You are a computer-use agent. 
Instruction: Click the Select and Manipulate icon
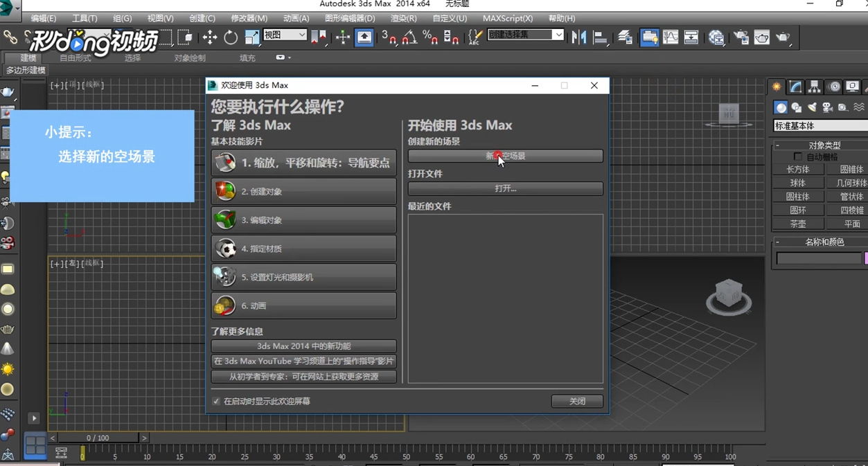click(x=343, y=37)
